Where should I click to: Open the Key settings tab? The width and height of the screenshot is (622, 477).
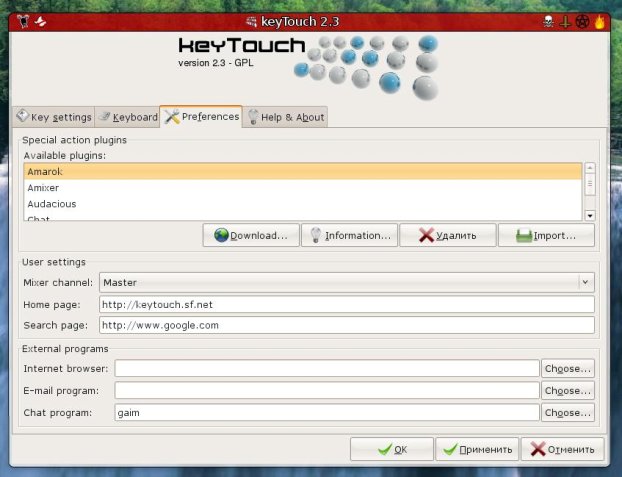point(54,117)
